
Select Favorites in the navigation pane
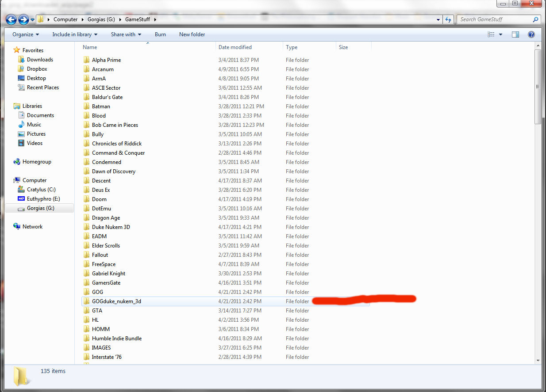click(x=33, y=50)
